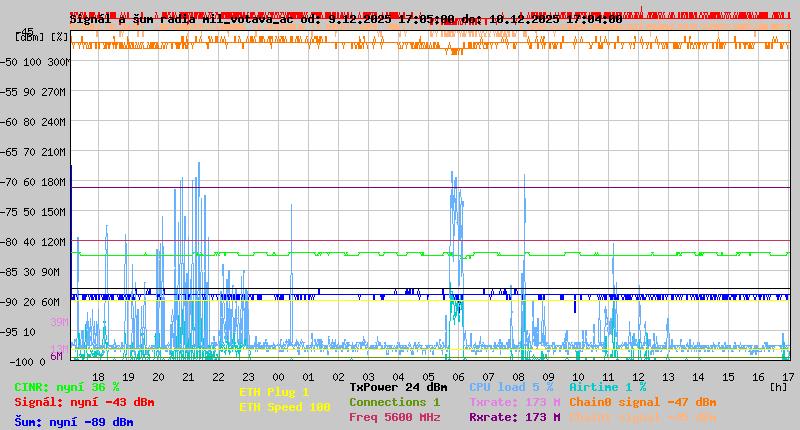Select the 'Airtime 1 %' legend entry
The width and height of the screenshot is (800, 430).
tap(608, 387)
